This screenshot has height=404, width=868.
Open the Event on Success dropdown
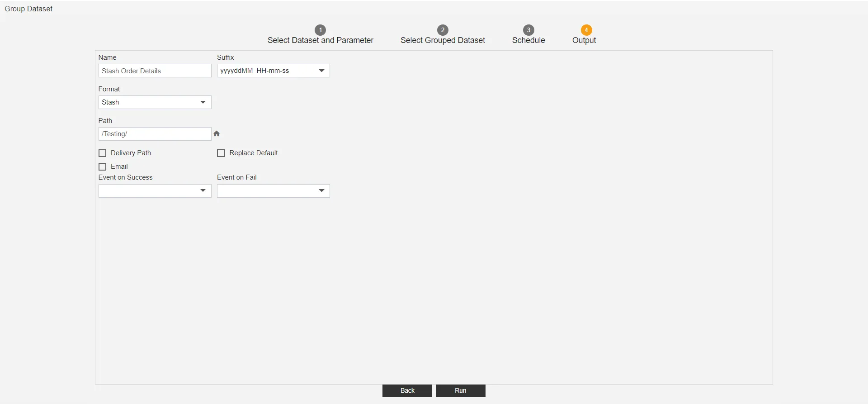155,191
